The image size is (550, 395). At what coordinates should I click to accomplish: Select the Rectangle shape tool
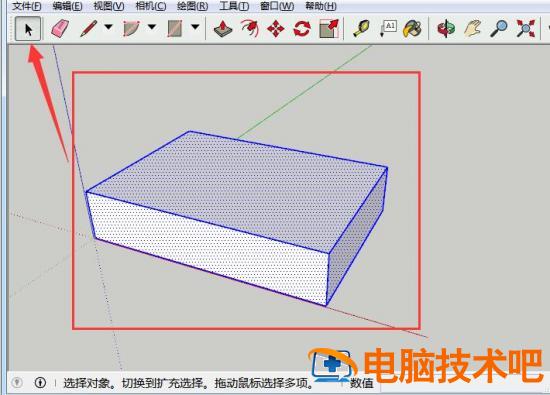(x=175, y=28)
